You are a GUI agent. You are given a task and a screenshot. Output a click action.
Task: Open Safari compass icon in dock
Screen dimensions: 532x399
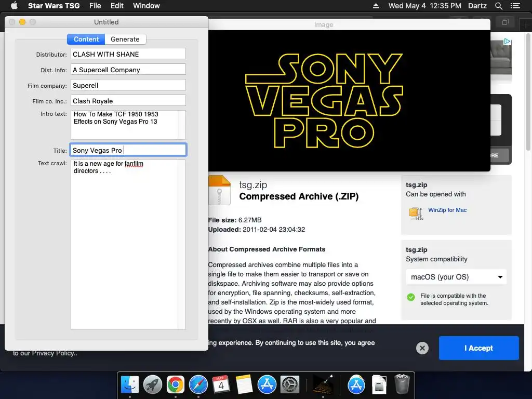coord(198,385)
